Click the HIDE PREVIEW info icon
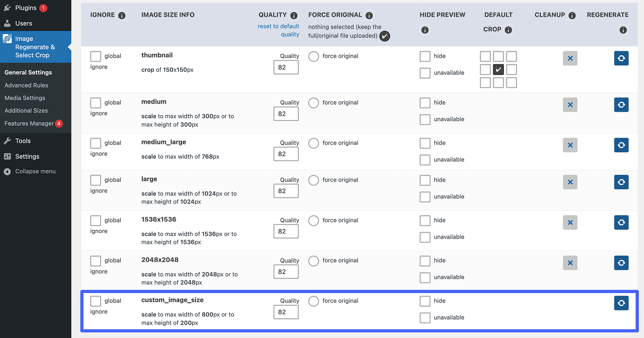 point(425,30)
